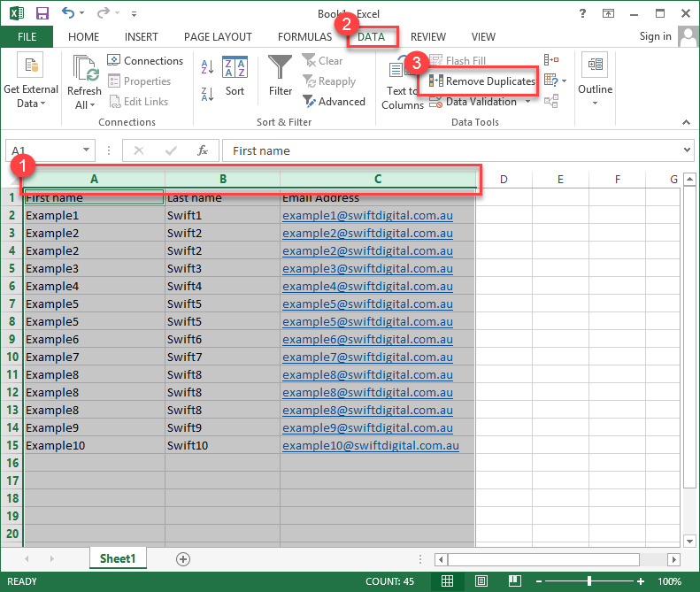The height and width of the screenshot is (592, 700).
Task: Switch to the FORMULAS tab
Action: 305,36
